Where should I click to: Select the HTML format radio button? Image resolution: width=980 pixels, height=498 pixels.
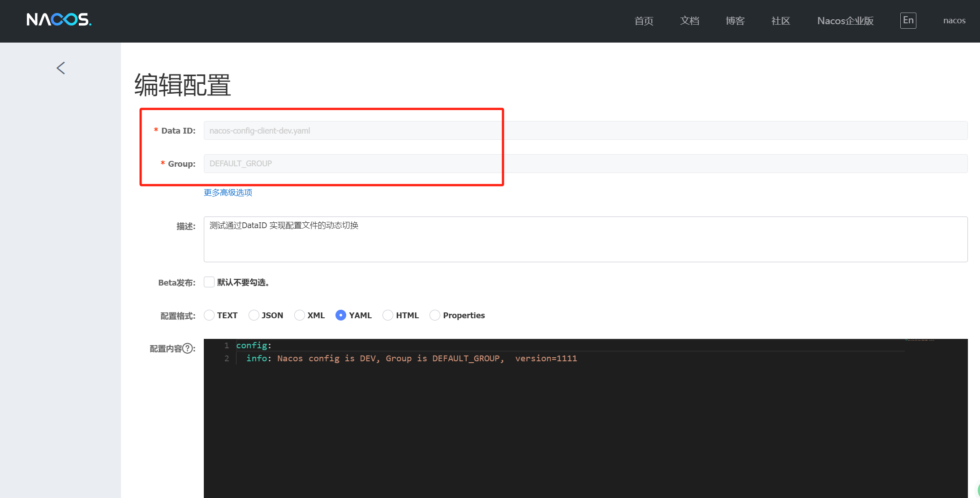click(x=388, y=315)
